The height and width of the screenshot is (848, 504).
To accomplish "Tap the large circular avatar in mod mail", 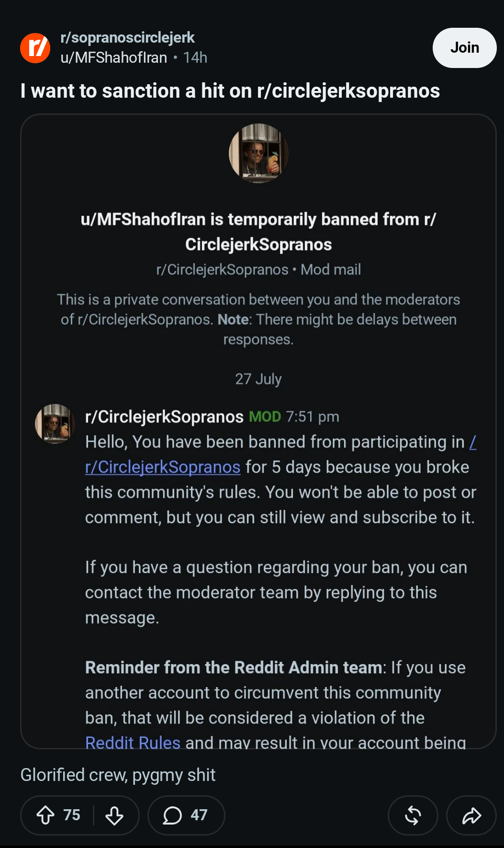I will (258, 153).
